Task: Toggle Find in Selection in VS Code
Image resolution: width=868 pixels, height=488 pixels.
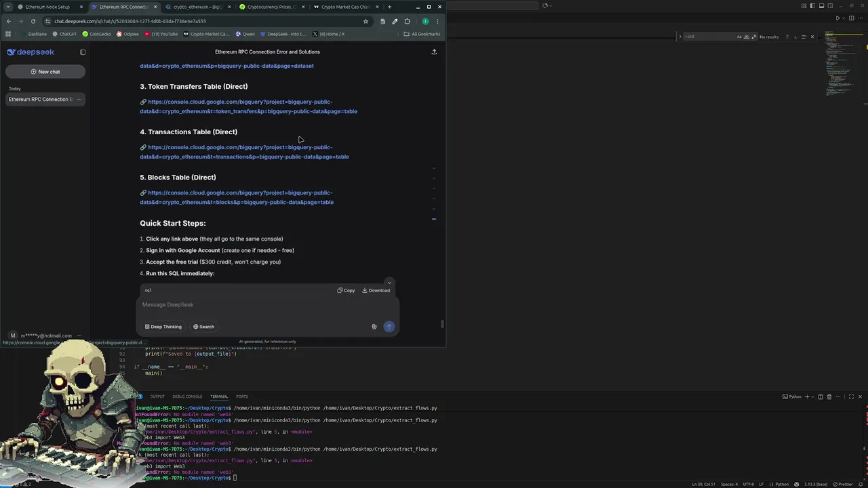Action: click(804, 37)
